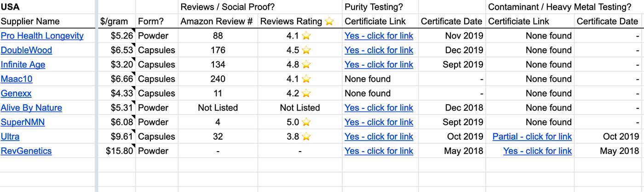Open the DoubleWood supplier link
Image resolution: width=644 pixels, height=192 pixels.
point(27,50)
